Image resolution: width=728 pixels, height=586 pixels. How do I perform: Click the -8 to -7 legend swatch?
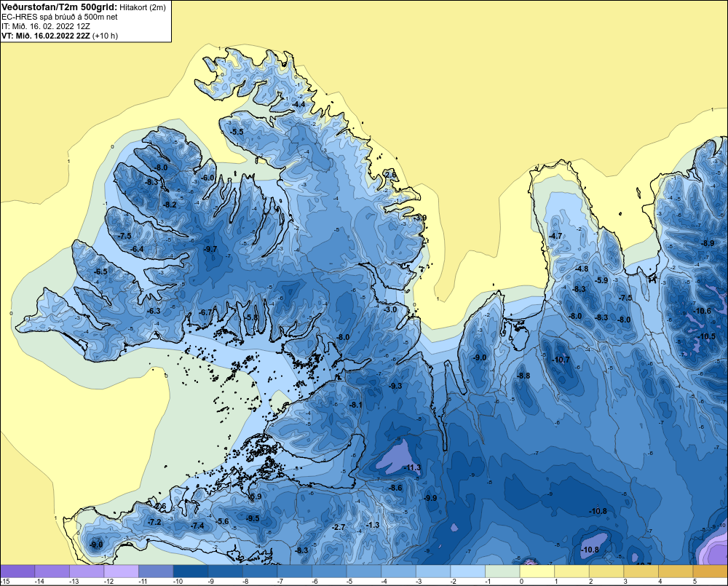coord(260,571)
